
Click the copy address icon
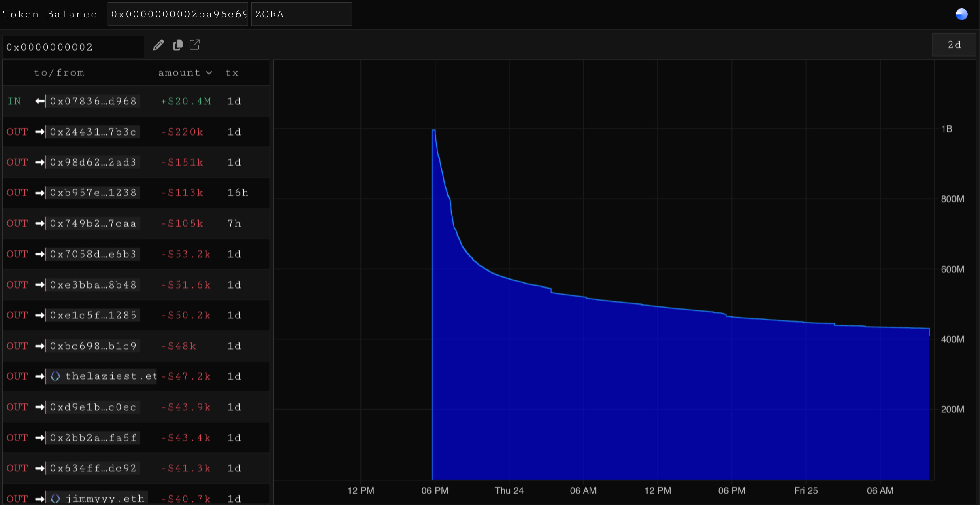click(177, 45)
